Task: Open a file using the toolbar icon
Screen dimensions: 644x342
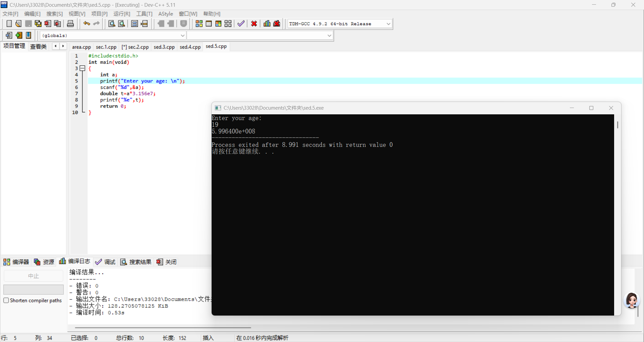Action: 18,23
